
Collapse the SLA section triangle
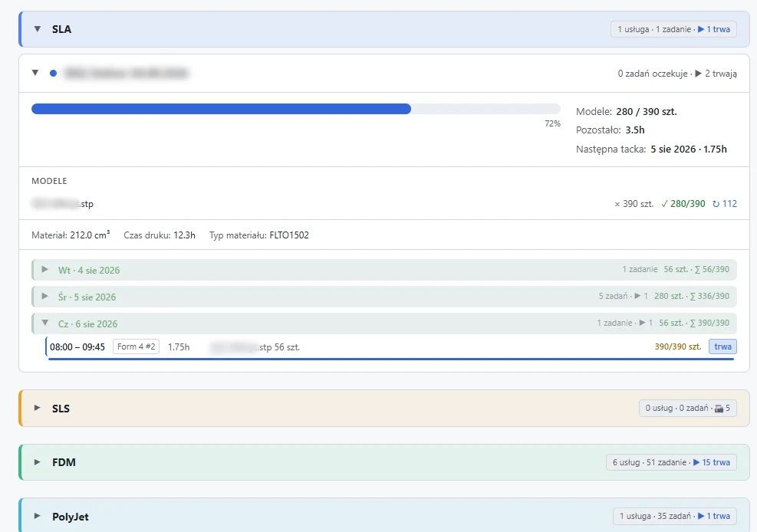pos(37,29)
